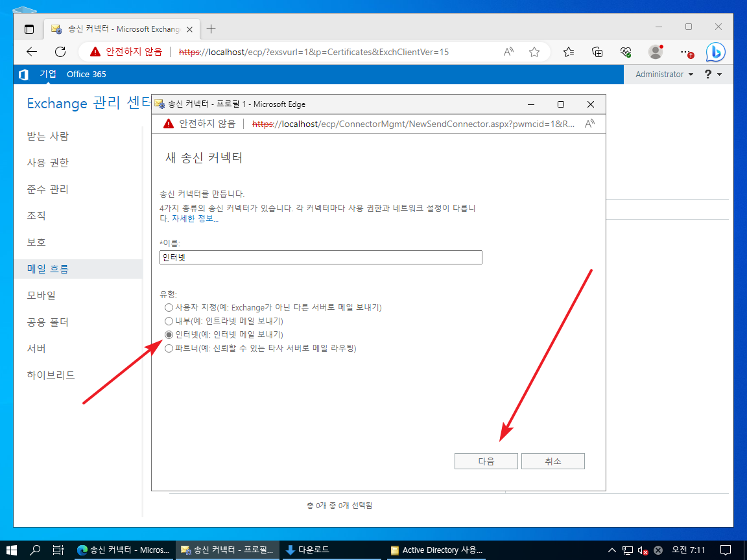Image resolution: width=747 pixels, height=560 pixels.
Task: Click the muted volume tray icon
Action: (x=643, y=550)
